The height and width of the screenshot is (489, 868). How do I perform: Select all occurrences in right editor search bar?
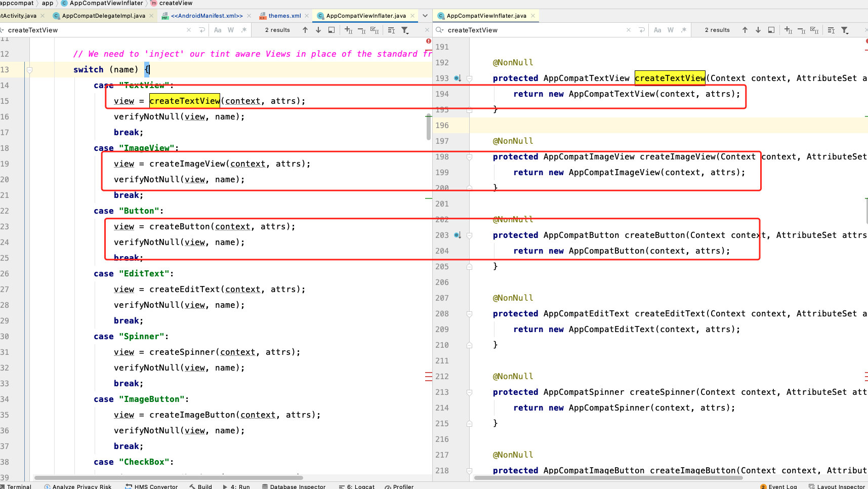pyautogui.click(x=814, y=30)
